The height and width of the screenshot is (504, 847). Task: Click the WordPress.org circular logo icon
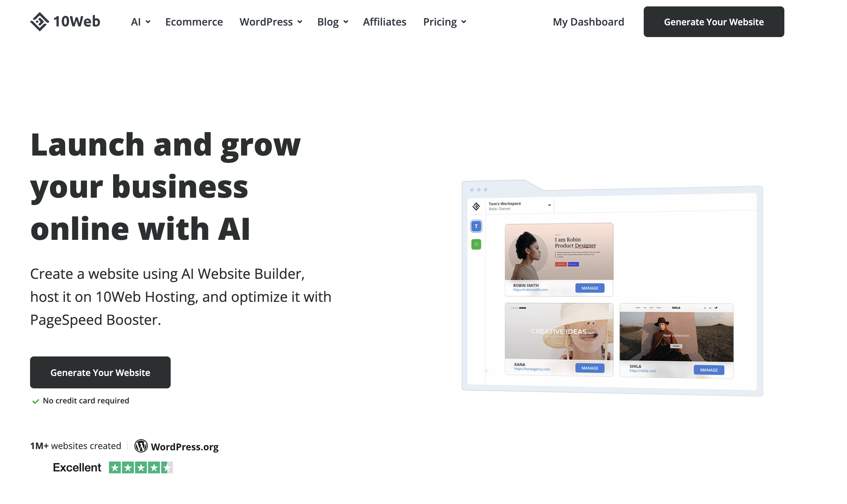click(141, 446)
